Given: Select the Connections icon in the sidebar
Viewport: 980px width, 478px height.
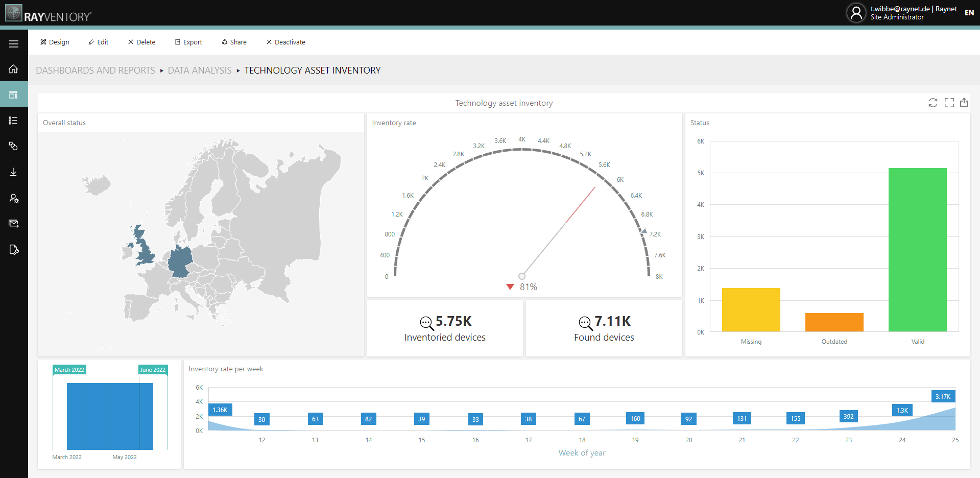Looking at the screenshot, I should pos(14,147).
